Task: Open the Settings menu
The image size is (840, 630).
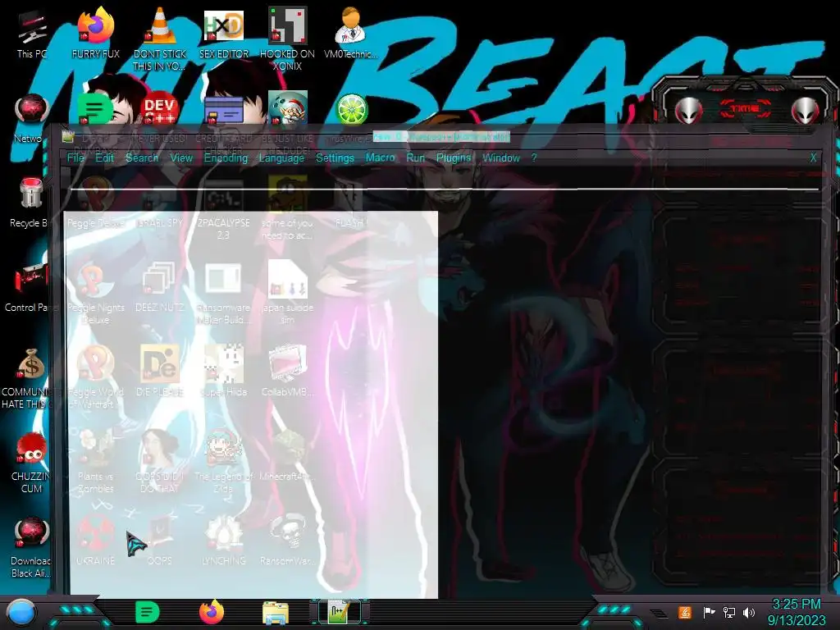Action: pyautogui.click(x=335, y=157)
